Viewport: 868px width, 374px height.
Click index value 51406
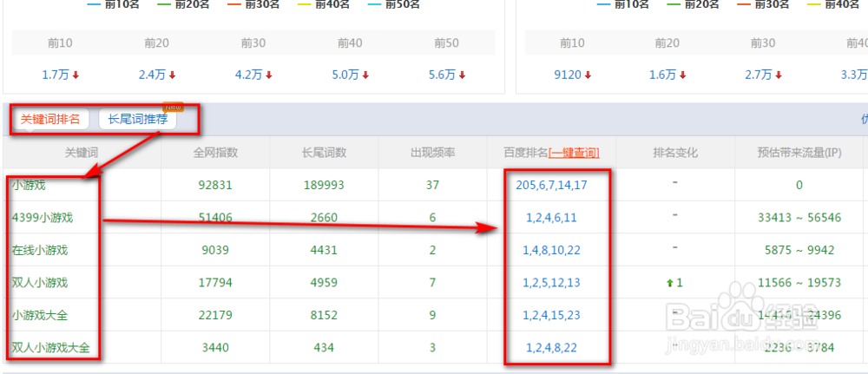(215, 218)
